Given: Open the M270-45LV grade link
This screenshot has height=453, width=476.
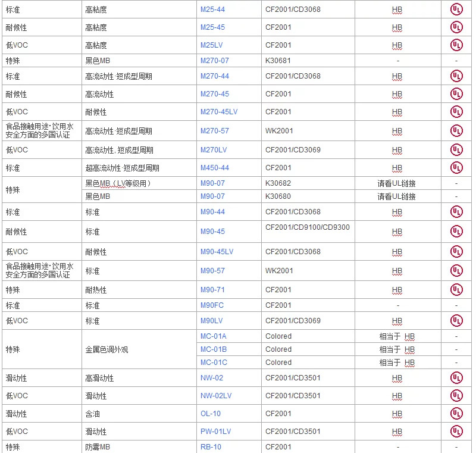Looking at the screenshot, I should pos(219,112).
